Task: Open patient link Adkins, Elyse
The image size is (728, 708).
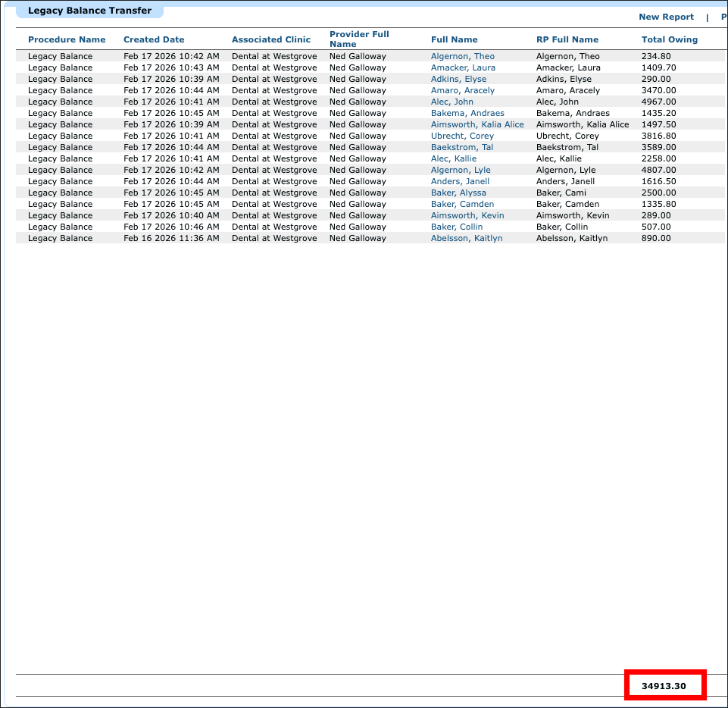Action: point(459,79)
